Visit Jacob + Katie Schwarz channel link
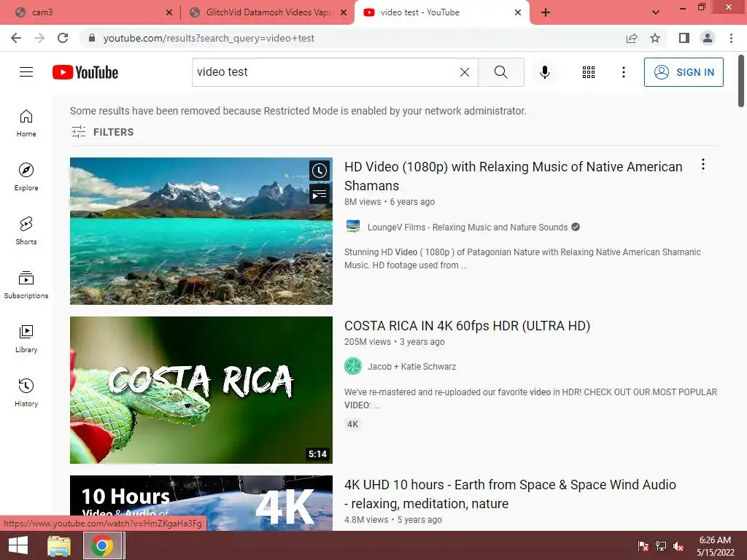The height and width of the screenshot is (560, 747). coord(411,367)
